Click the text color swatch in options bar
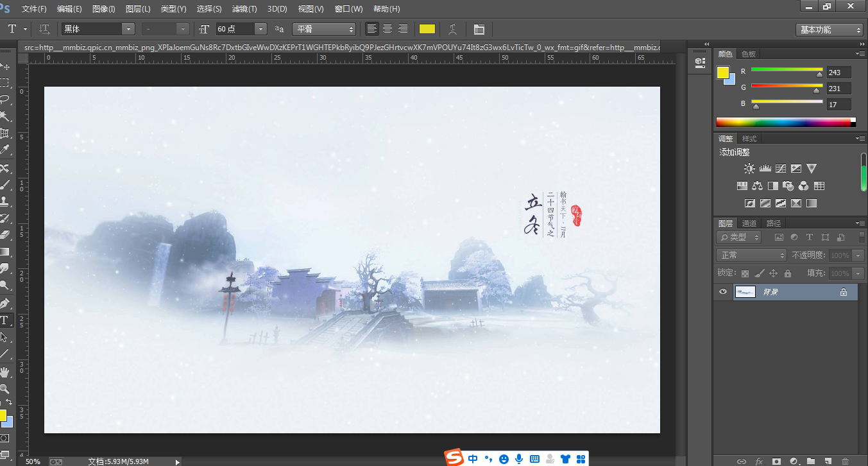Image resolution: width=868 pixels, height=466 pixels. [427, 29]
